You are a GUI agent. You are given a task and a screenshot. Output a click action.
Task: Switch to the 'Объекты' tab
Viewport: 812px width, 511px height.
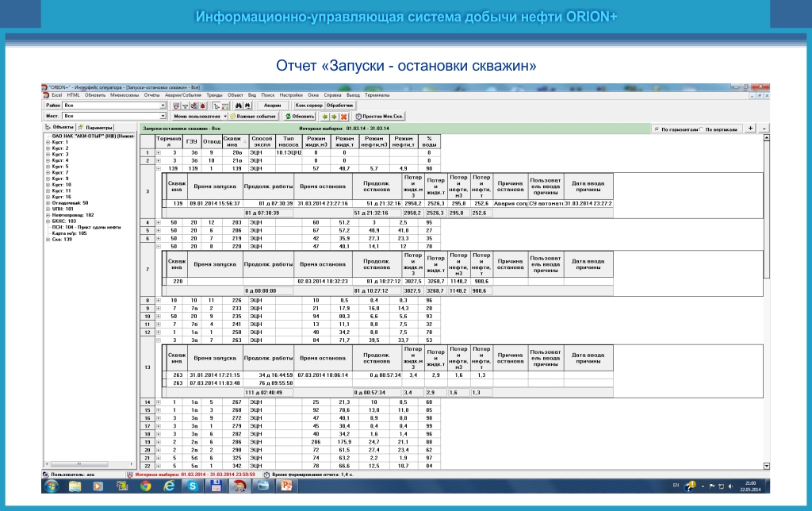tap(59, 128)
